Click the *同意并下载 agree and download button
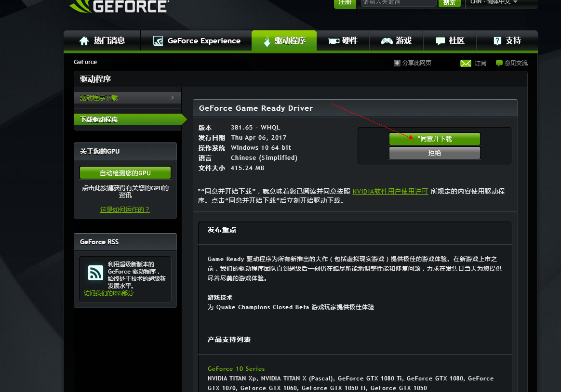Screen dimensions: 561x392 434,139
